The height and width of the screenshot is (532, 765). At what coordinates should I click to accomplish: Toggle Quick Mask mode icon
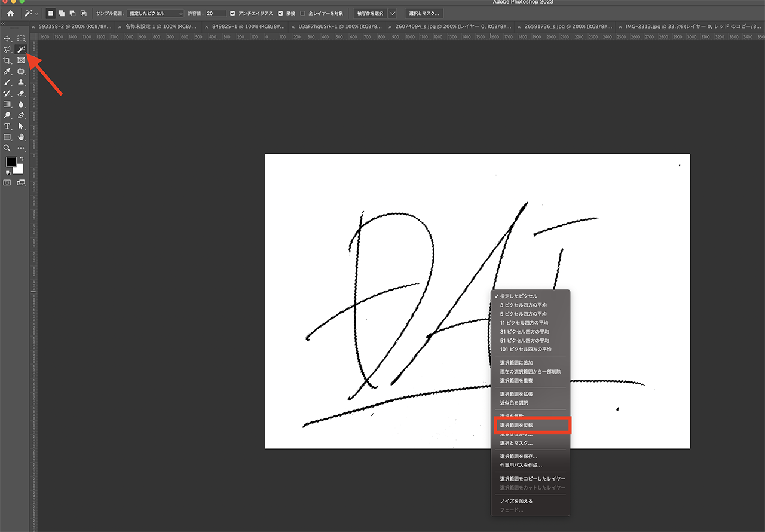7,182
